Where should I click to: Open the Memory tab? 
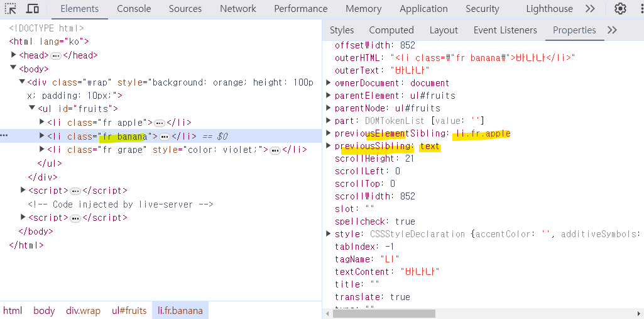tap(364, 9)
